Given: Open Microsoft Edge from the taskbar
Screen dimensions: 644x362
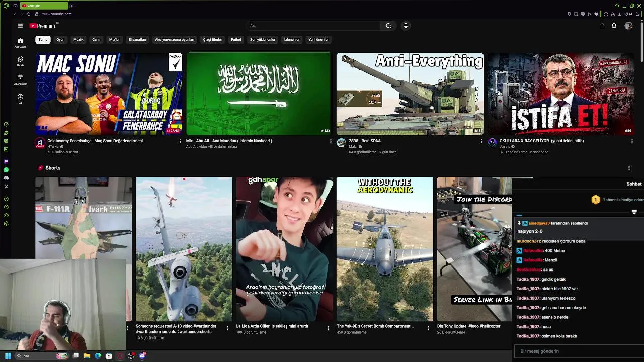Looking at the screenshot, I should click(x=98, y=356).
